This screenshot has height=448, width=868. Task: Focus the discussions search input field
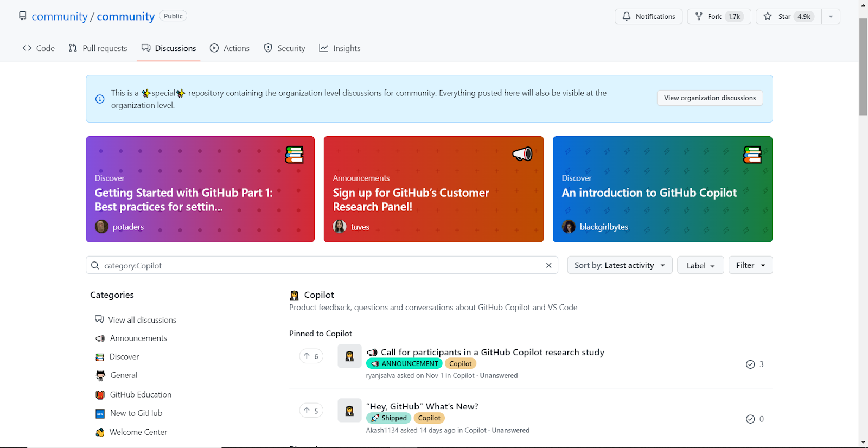click(322, 265)
